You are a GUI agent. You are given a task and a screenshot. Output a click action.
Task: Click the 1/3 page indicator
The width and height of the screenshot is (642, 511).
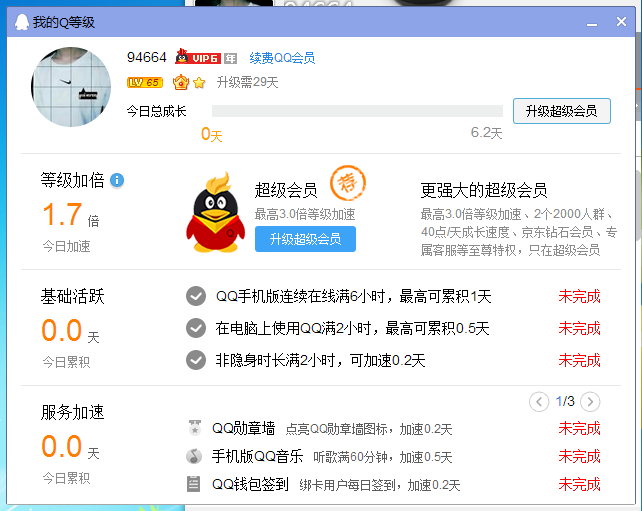[565, 401]
